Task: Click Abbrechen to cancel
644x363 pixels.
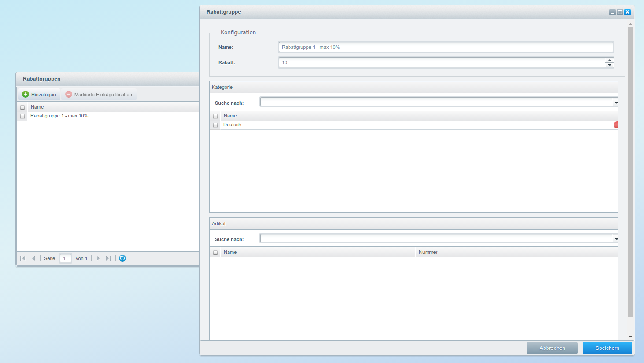Action: (552, 348)
